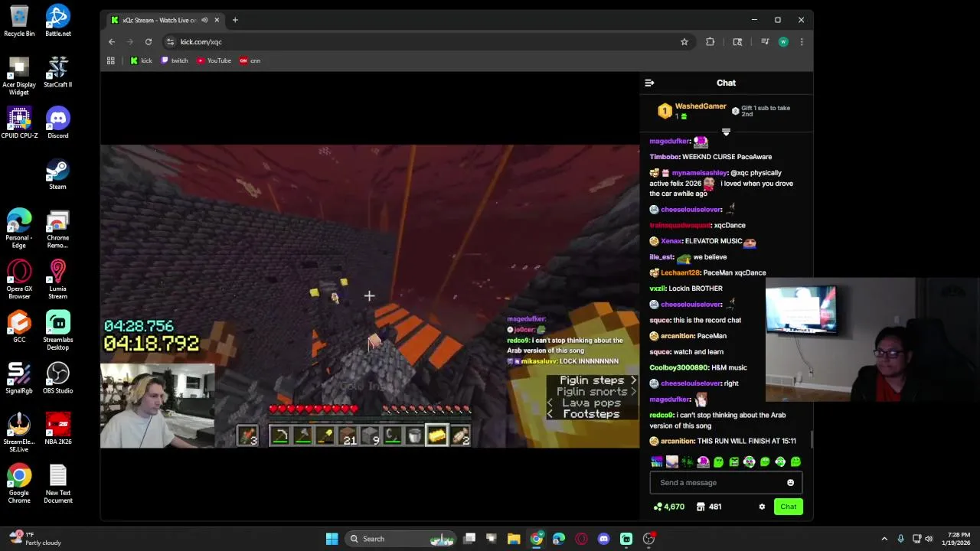Screen dimensions: 980x551
Task: Open Streamlabs Desktop shortcut on desktop
Action: tap(58, 331)
